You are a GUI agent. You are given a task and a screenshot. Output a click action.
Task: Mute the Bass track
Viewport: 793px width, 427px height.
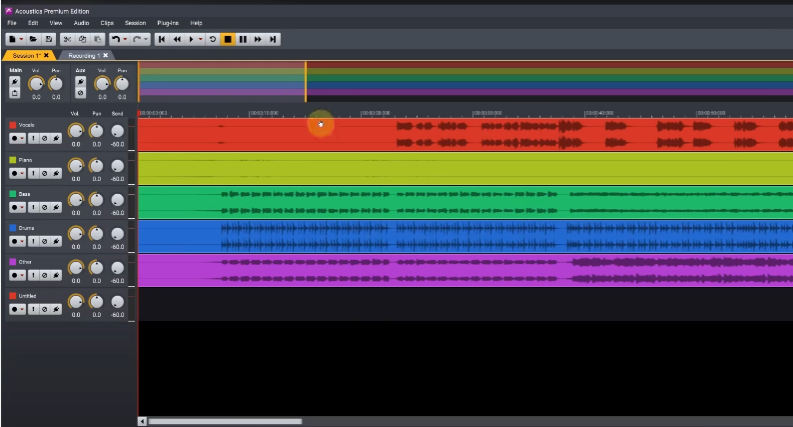[45, 207]
